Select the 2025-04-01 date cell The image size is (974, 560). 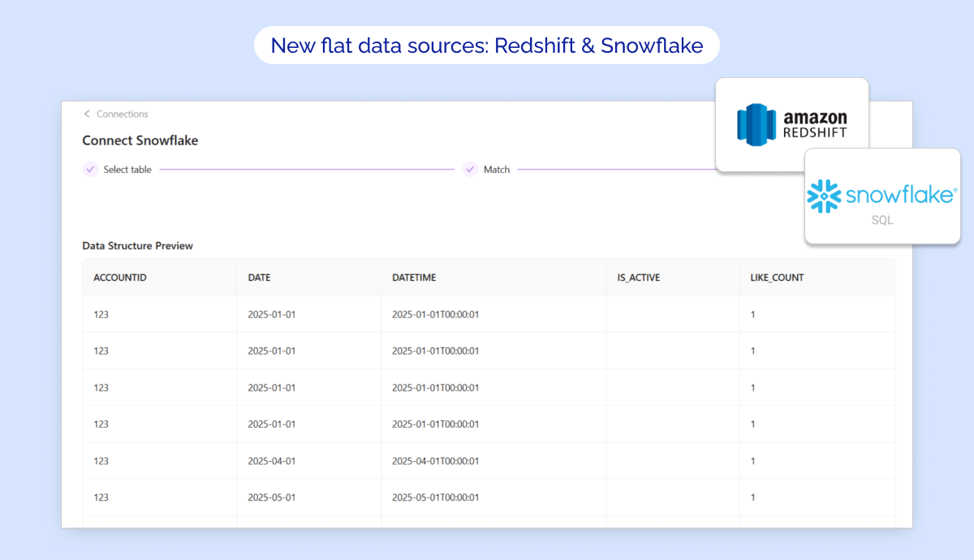[x=271, y=461]
